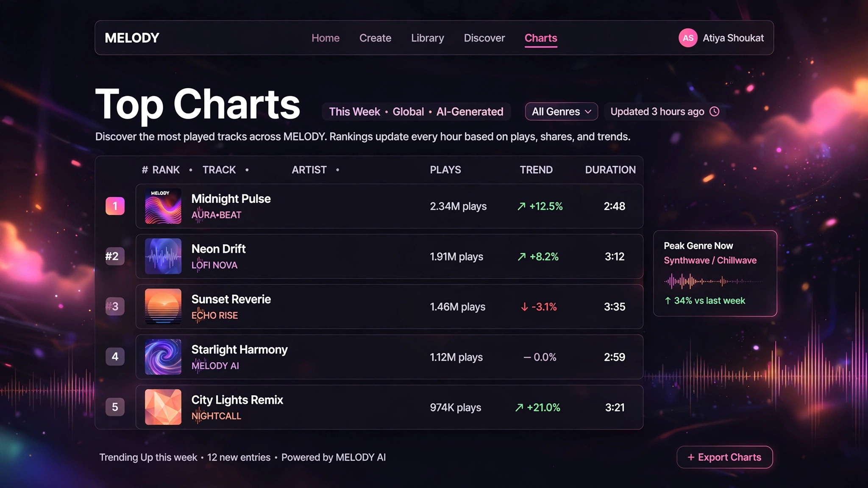Expand the All Genres dropdown
Image resolution: width=868 pixels, height=488 pixels.
point(562,111)
